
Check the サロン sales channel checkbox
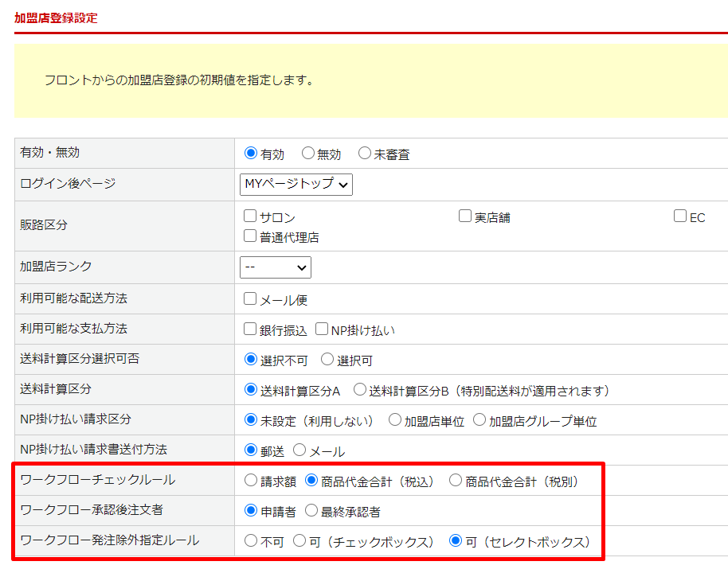[250, 216]
